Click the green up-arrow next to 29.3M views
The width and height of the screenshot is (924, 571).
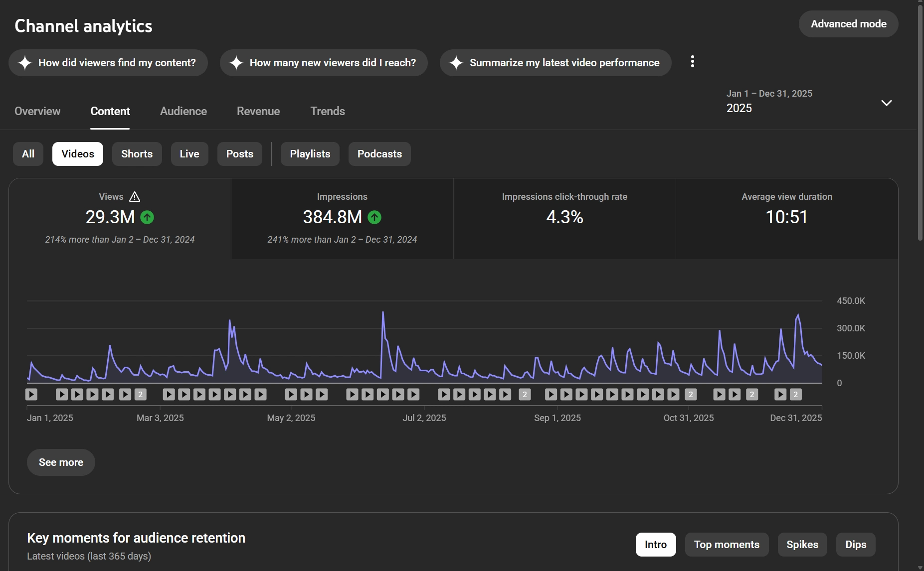pyautogui.click(x=147, y=217)
